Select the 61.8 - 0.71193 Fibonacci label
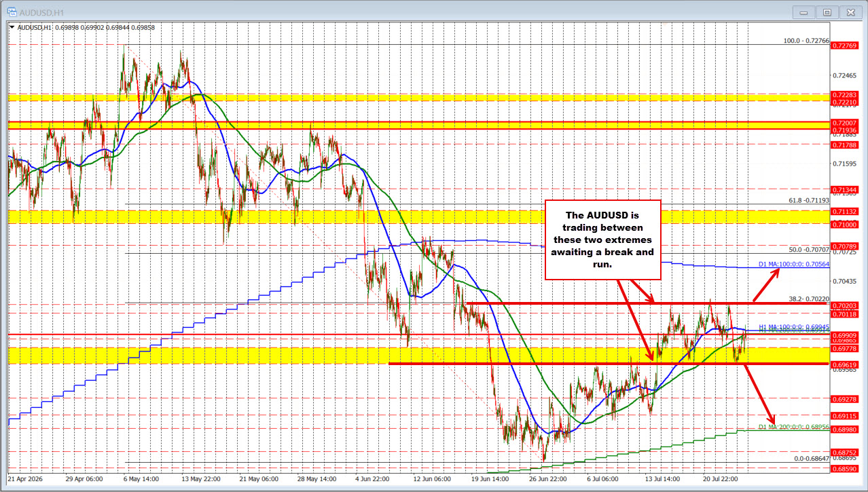 tap(809, 201)
